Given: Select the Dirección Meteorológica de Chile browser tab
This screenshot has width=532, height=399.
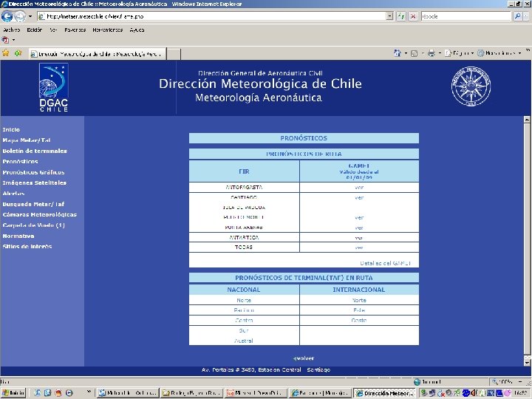Looking at the screenshot, I should 97,54.
